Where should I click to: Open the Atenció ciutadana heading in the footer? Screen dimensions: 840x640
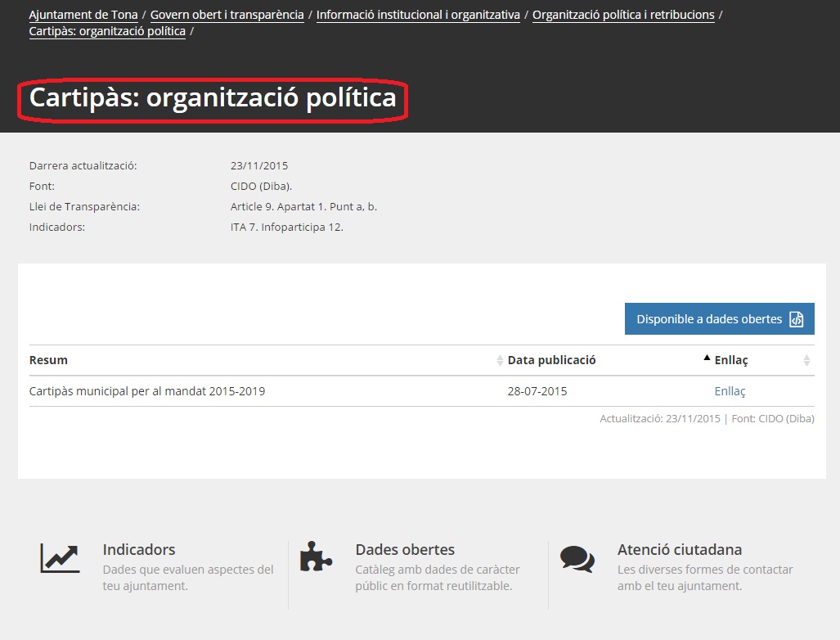tap(679, 549)
